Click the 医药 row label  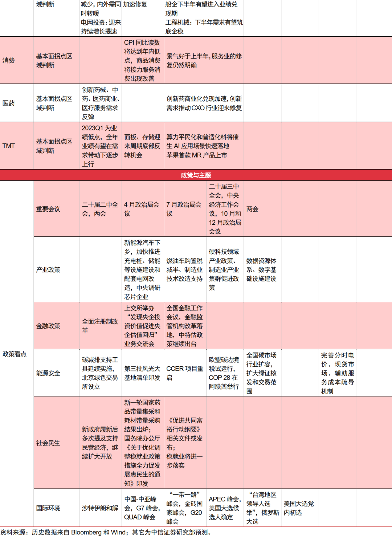coord(9,103)
